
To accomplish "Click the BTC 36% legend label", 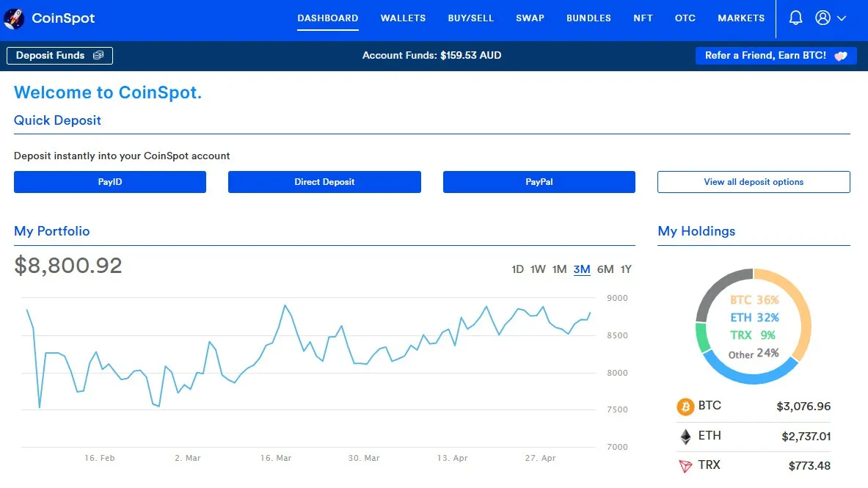I will point(754,300).
